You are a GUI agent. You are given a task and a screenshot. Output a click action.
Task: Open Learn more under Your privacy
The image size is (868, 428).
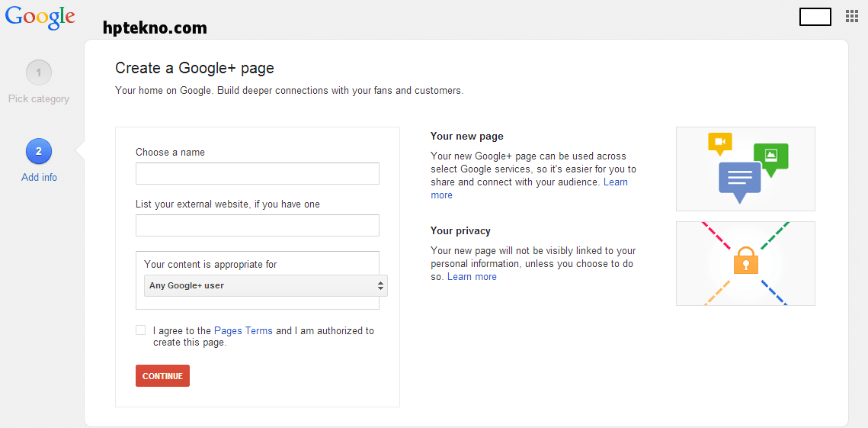pos(472,277)
